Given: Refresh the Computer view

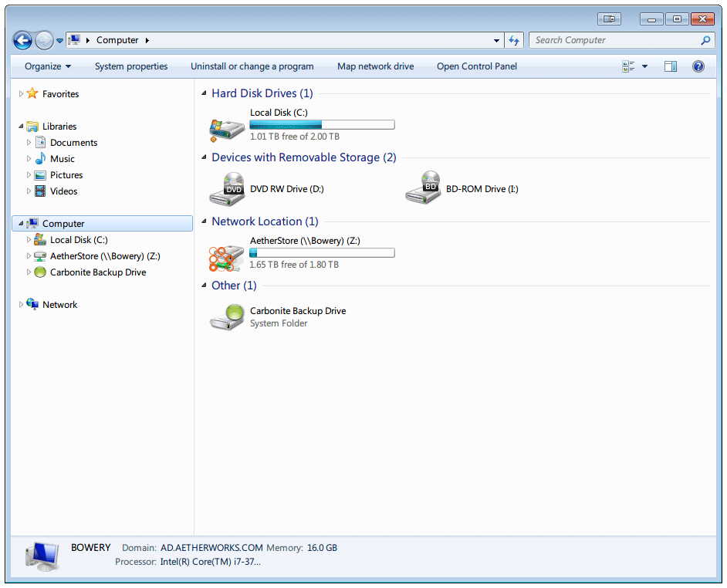Looking at the screenshot, I should tap(514, 40).
